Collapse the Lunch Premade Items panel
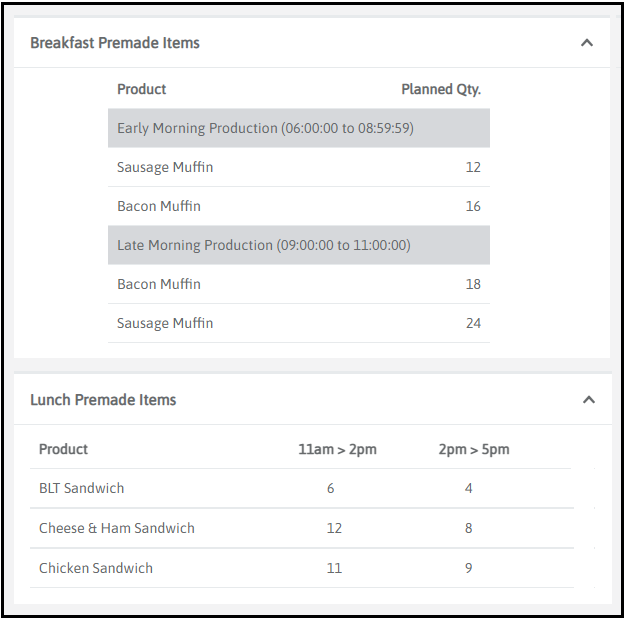Screen dimensions: 626x620 click(589, 400)
